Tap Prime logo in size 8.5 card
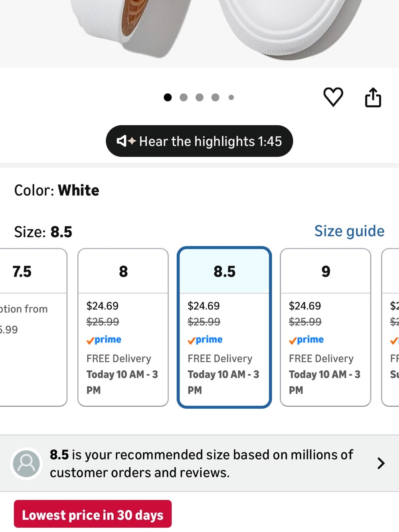399x532 pixels. tap(205, 340)
